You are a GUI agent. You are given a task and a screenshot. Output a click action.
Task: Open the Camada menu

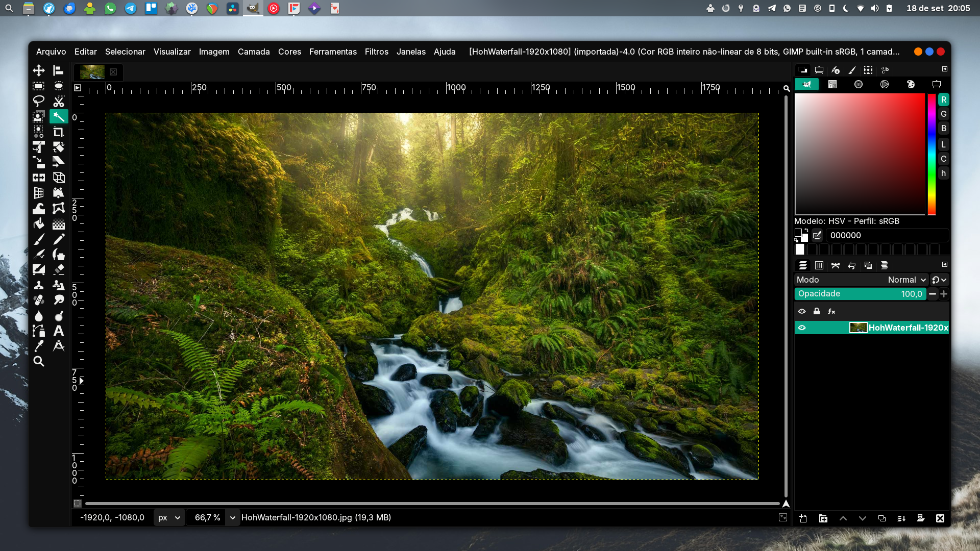(x=254, y=52)
